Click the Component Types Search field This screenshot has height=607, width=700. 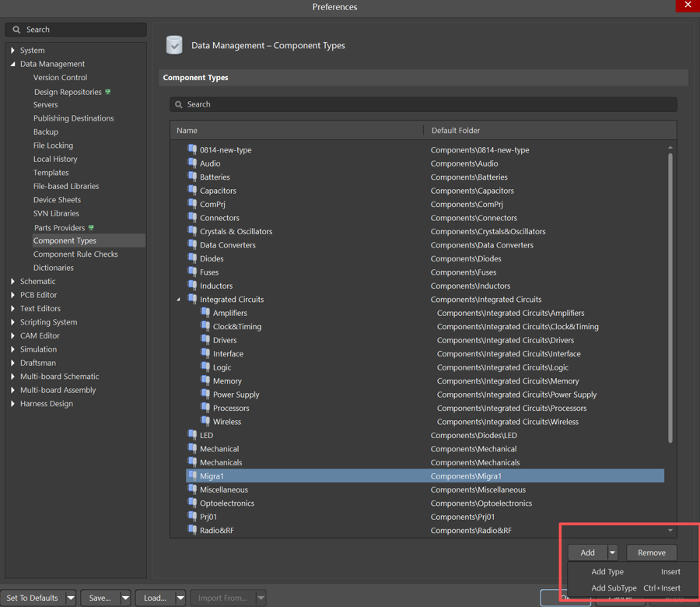[423, 104]
